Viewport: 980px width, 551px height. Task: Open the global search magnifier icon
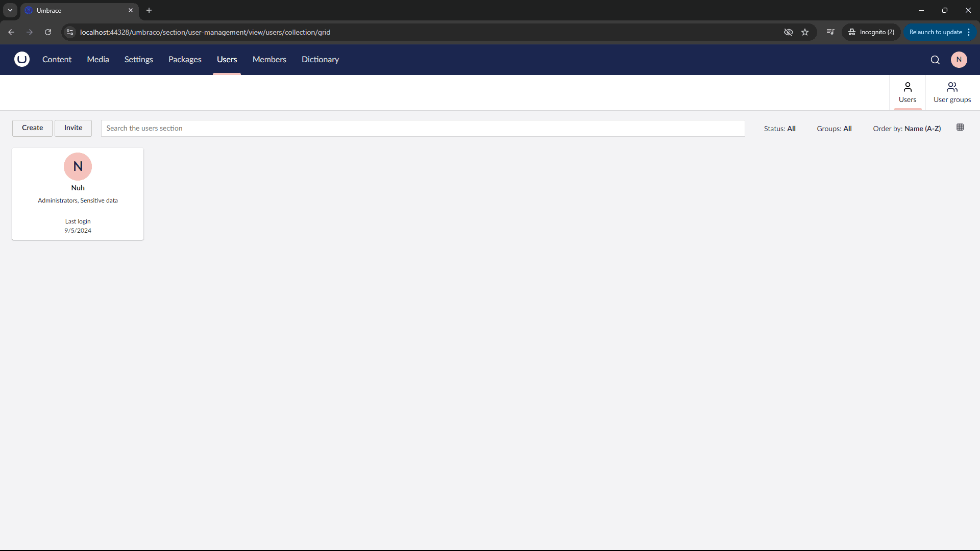pos(935,60)
